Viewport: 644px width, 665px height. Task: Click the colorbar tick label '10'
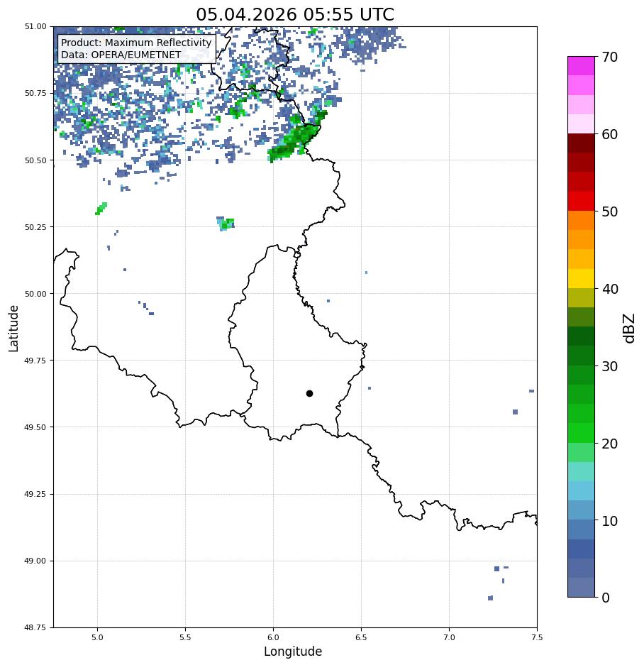coord(610,521)
